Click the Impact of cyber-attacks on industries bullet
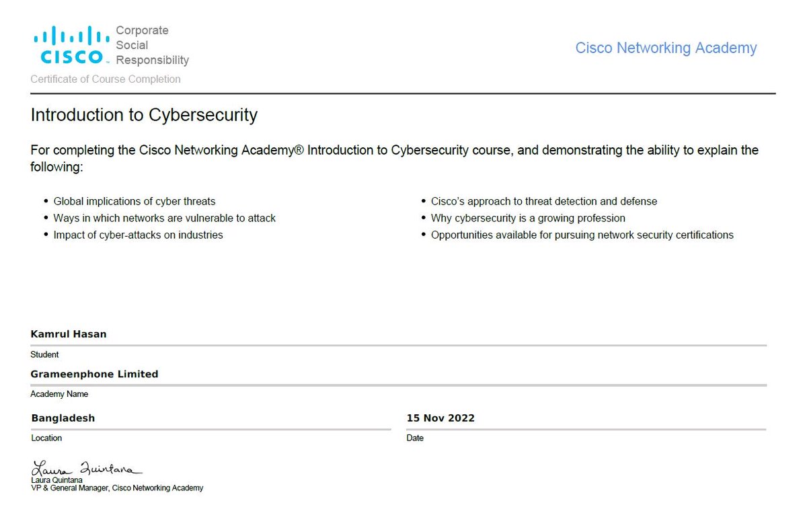The image size is (807, 532). coord(138,235)
